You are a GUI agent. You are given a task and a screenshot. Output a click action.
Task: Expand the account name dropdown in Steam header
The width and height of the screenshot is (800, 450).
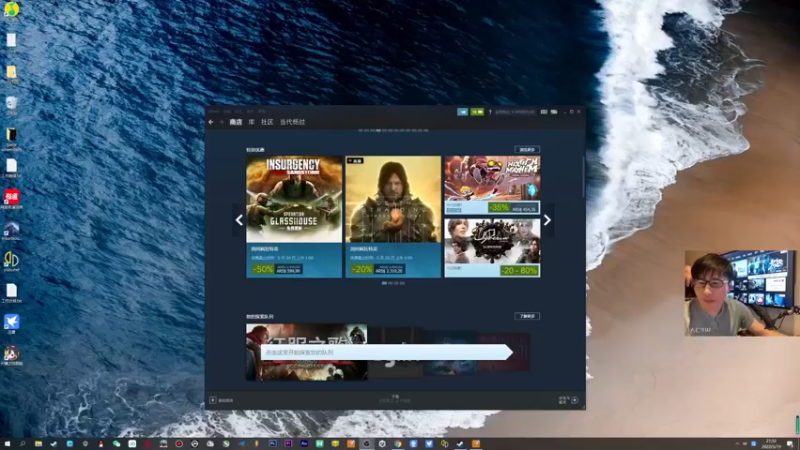[515, 112]
